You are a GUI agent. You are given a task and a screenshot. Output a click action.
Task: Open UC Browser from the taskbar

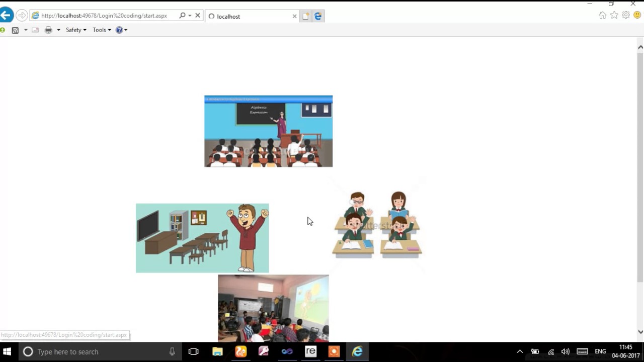point(241,352)
